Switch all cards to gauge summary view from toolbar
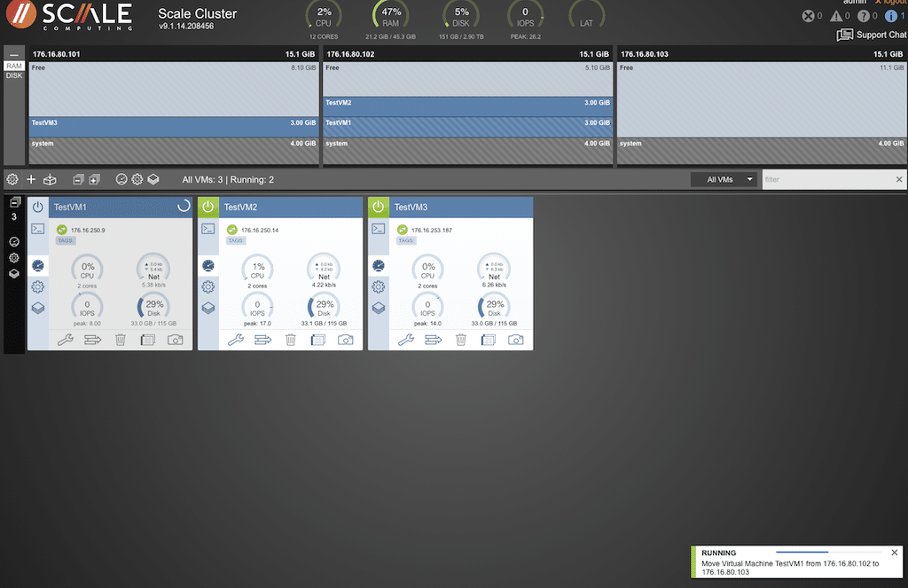Viewport: 908px width, 588px height. 121,179
